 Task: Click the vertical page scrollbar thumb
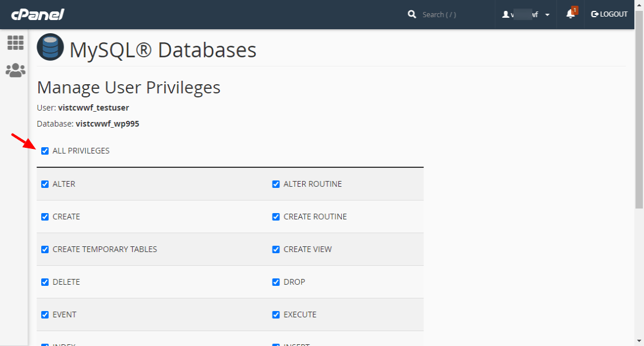639,110
